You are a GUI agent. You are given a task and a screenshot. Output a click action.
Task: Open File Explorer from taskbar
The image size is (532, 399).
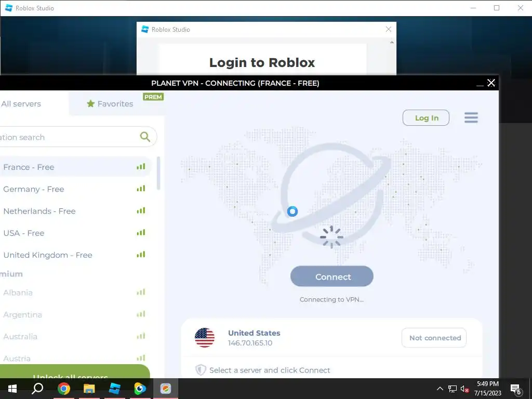pos(89,389)
